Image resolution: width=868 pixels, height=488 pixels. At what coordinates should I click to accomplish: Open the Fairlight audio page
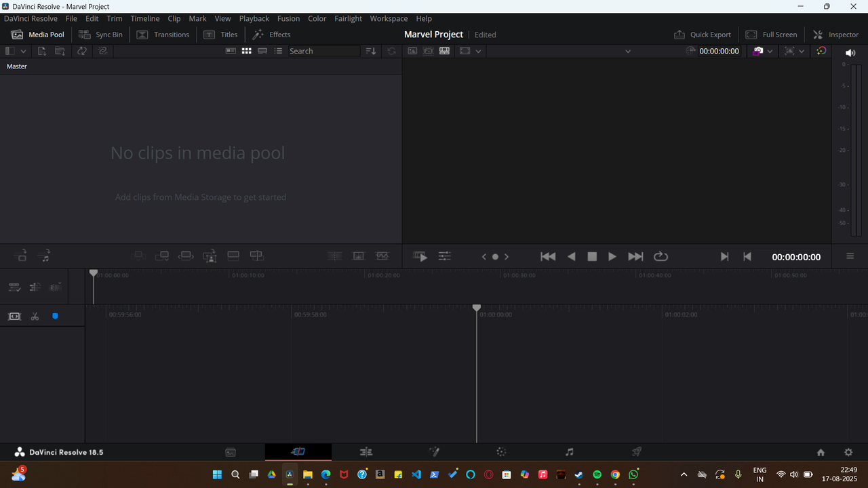coord(569,451)
